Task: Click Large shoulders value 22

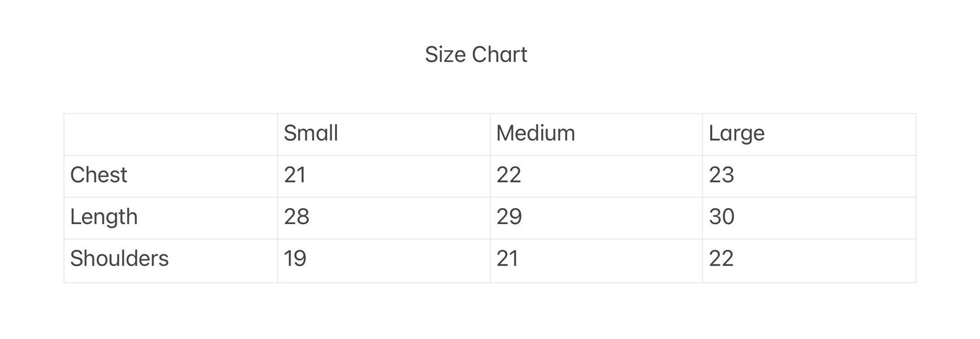Action: (x=721, y=258)
